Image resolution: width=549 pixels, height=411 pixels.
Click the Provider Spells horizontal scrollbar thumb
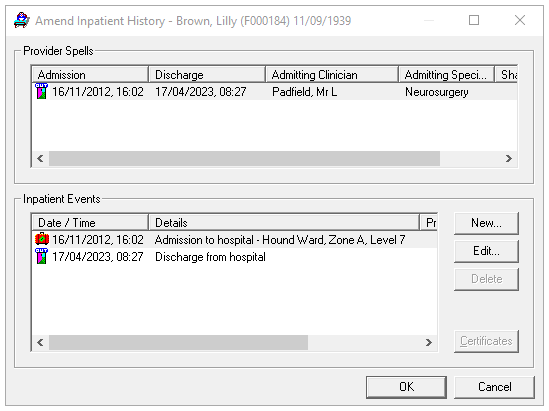(x=244, y=159)
